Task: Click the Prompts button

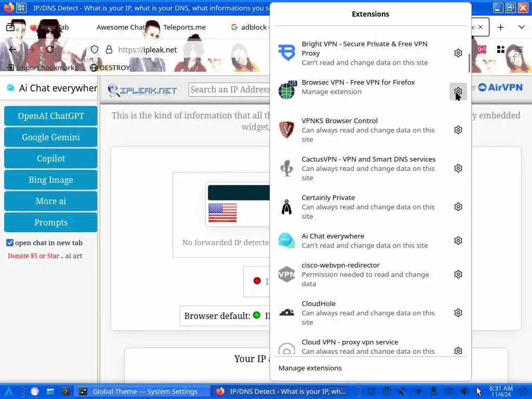Action: coord(50,222)
